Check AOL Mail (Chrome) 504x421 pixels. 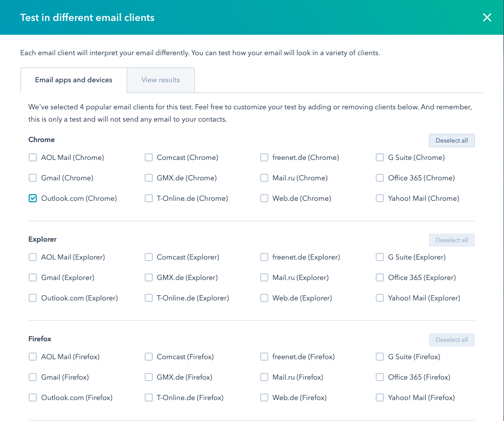click(33, 157)
